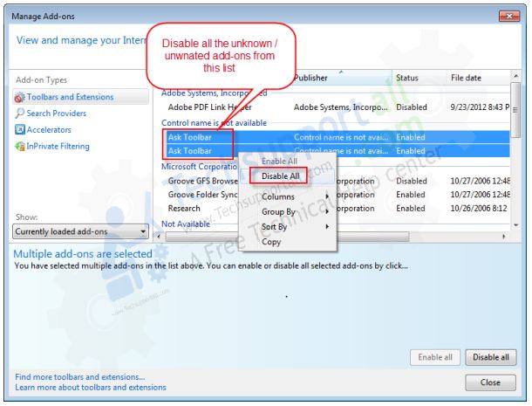Open the Currently loaded add-ons dropdown
Screen dimensions: 532x406
click(81, 231)
